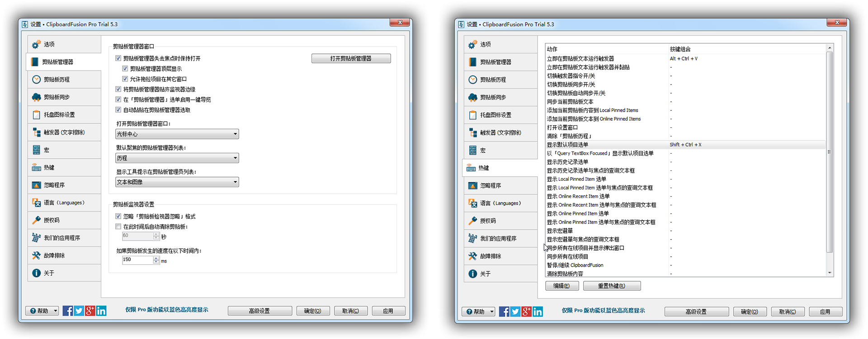Click warning icon for 忽略程序 in left window

click(x=36, y=185)
